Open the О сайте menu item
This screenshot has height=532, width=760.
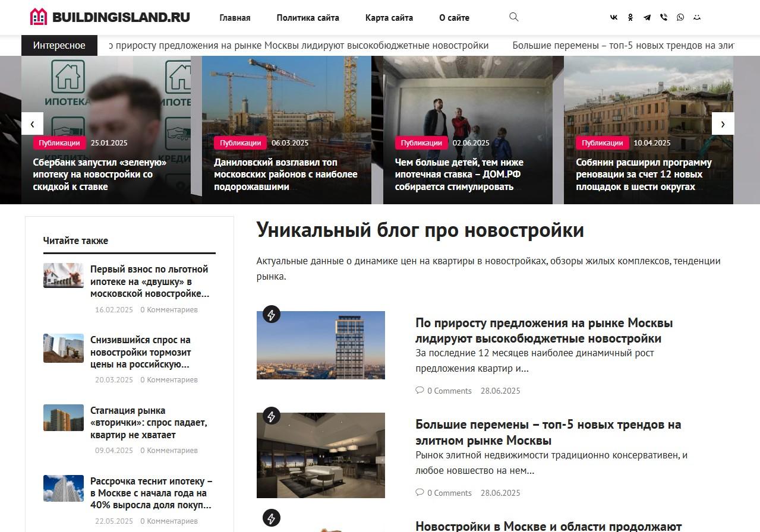(x=454, y=18)
